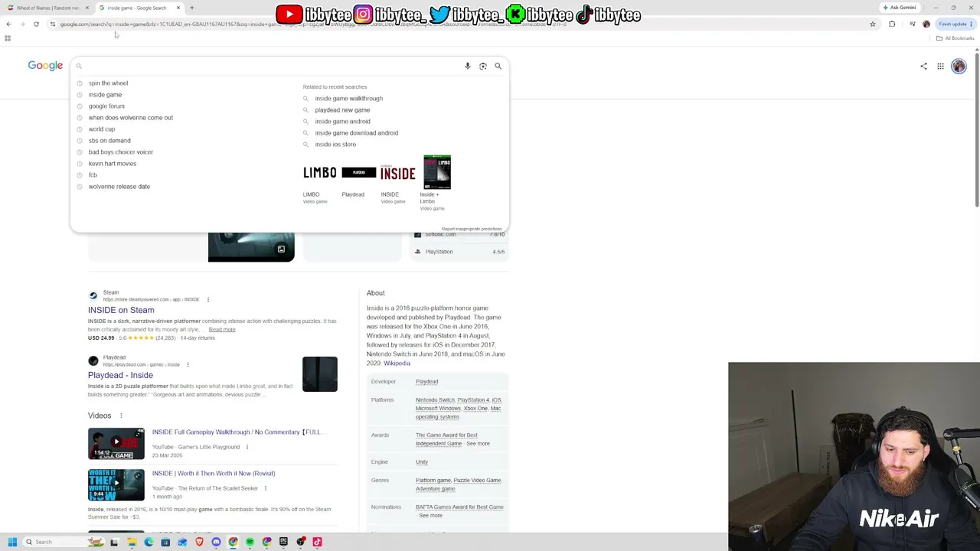Open the Finish update Chrome menu
The image size is (980, 551).
pos(956,24)
